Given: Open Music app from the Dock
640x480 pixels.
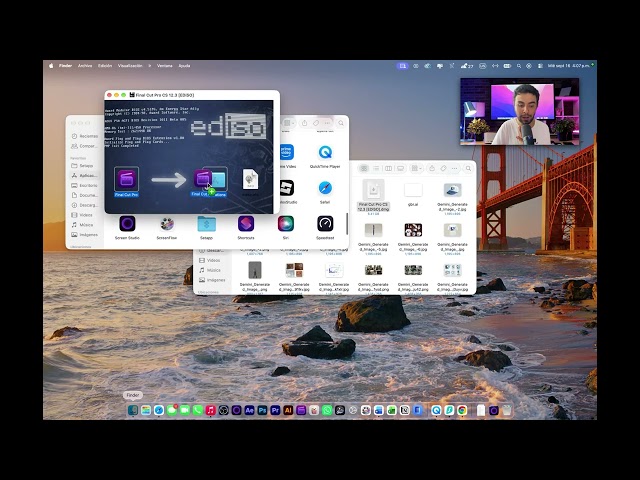Looking at the screenshot, I should 211,410.
